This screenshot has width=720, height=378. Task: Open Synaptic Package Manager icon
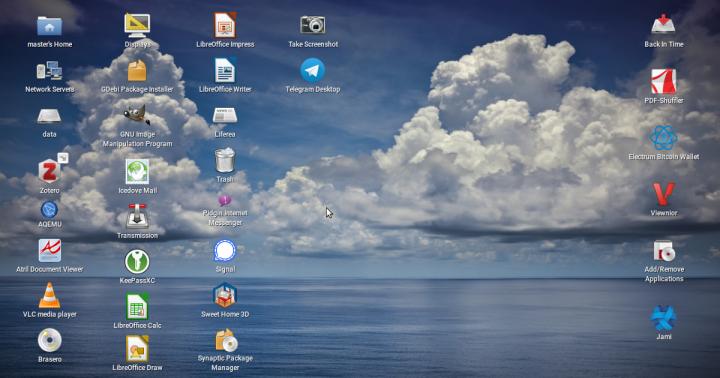pos(226,340)
